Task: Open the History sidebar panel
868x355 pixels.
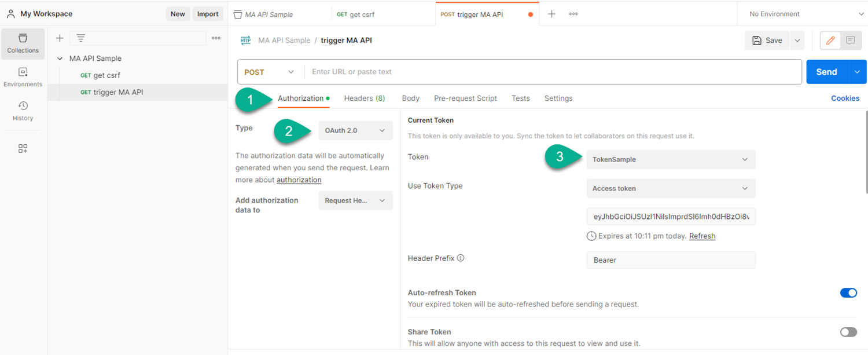Action: [x=23, y=111]
